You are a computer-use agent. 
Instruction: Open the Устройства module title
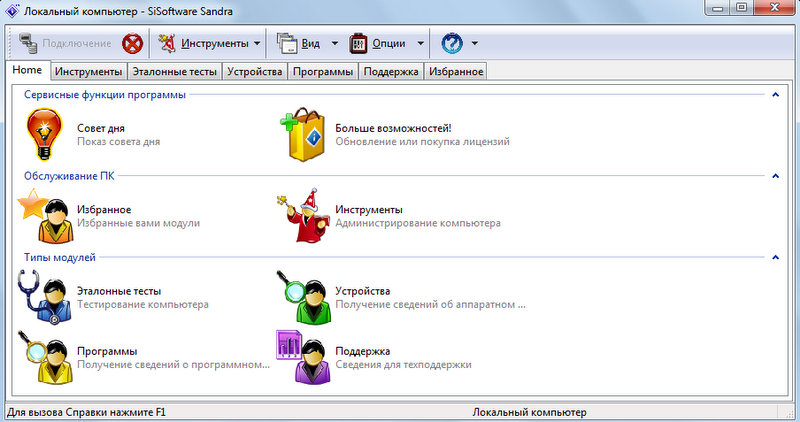click(363, 291)
